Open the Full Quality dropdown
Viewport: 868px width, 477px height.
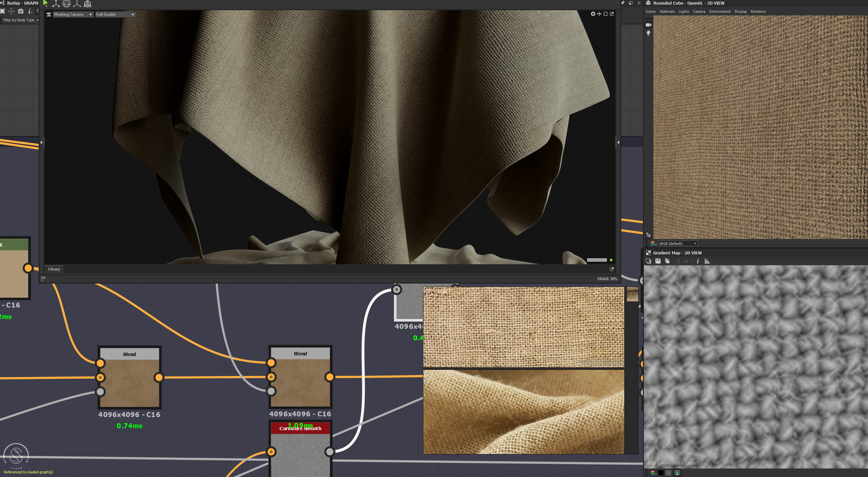pos(115,14)
